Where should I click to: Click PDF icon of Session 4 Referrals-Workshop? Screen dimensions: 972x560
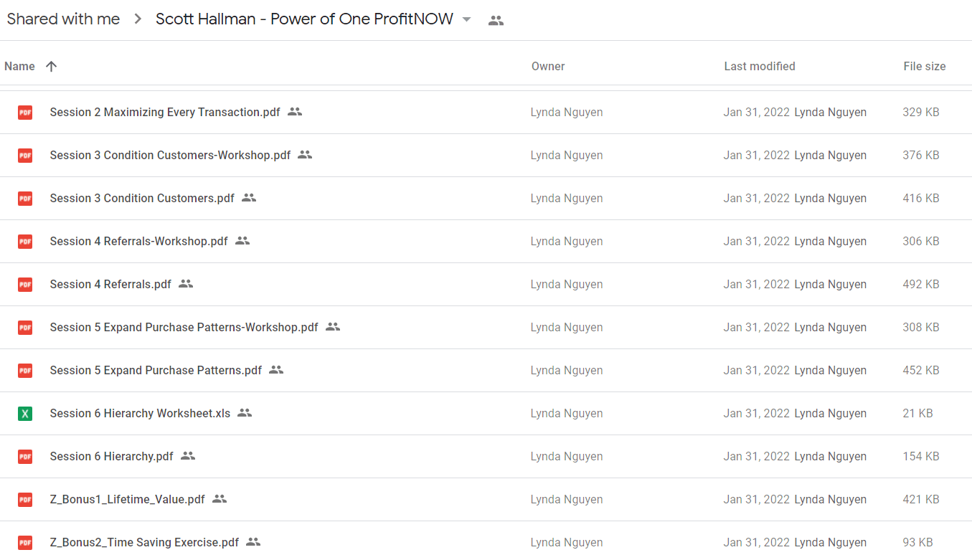pyautogui.click(x=25, y=241)
